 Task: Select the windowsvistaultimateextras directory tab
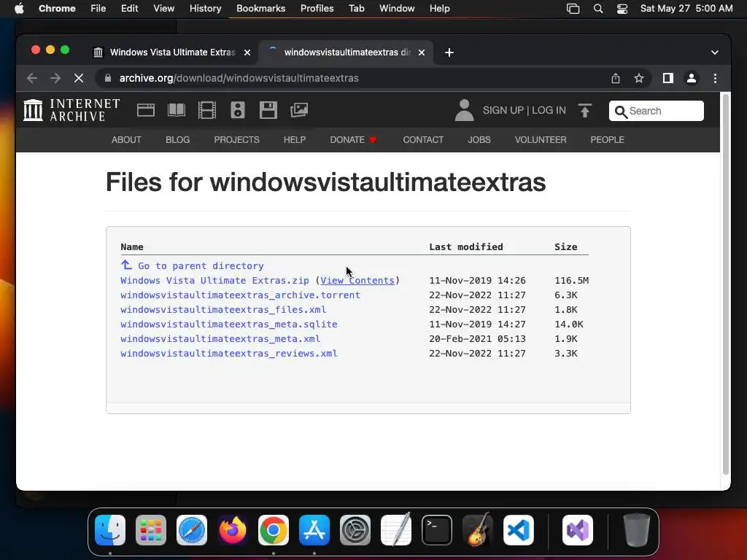pos(346,52)
